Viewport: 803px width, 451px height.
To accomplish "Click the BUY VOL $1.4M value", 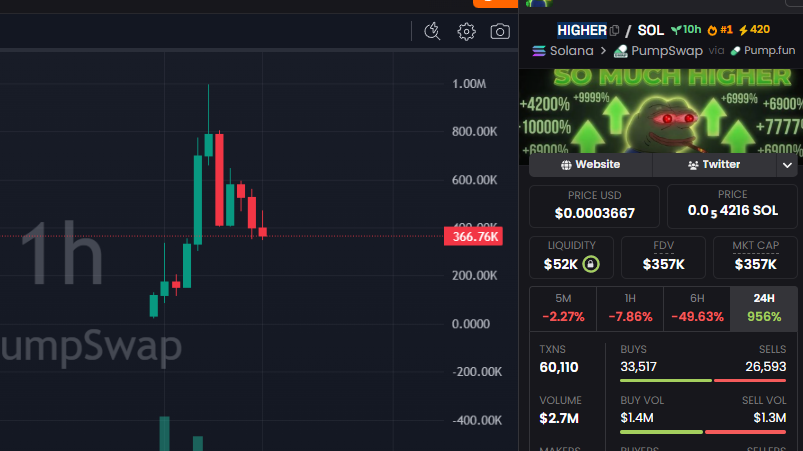I will click(x=637, y=418).
